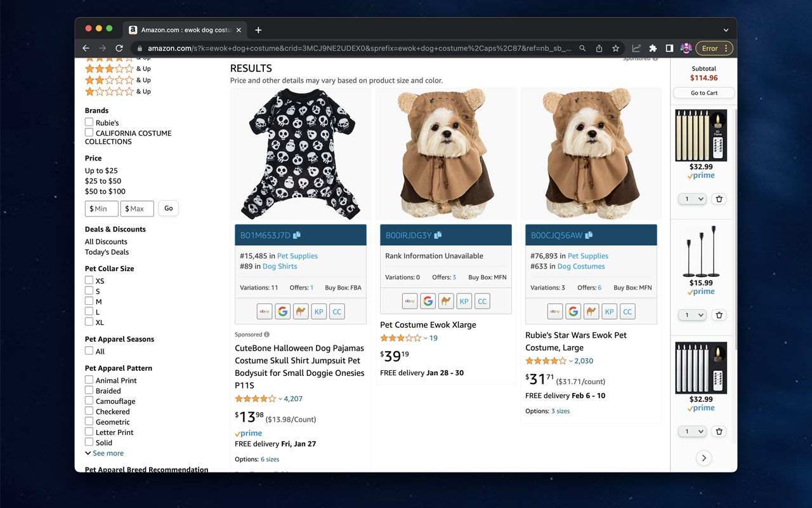This screenshot has height=508, width=812.
Task: Expand rating breakdown beside 2,030 reviews
Action: click(571, 361)
